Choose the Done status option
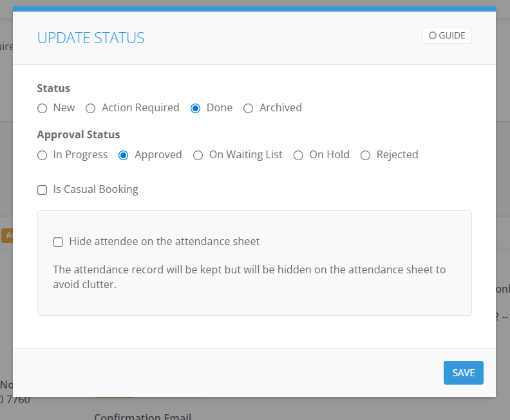510x420 pixels. 196,108
